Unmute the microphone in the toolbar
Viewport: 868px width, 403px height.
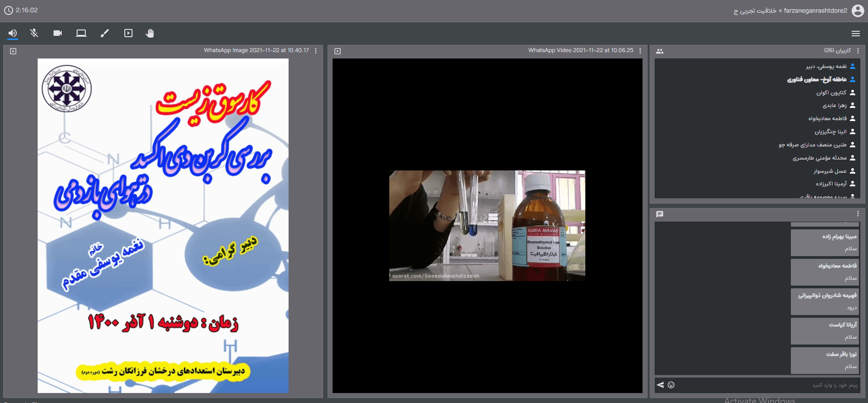34,33
